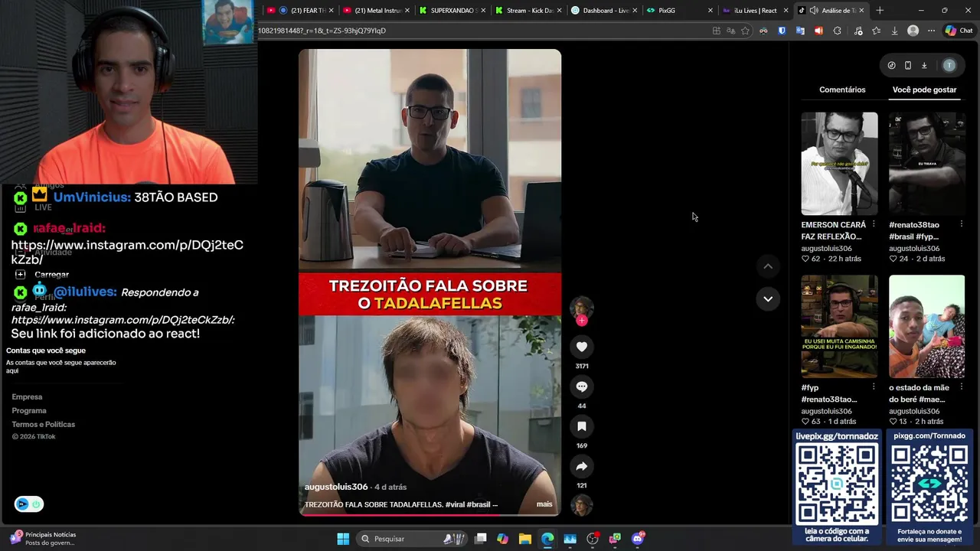Bookmark the video with the save icon
The height and width of the screenshot is (551, 980).
tap(582, 426)
